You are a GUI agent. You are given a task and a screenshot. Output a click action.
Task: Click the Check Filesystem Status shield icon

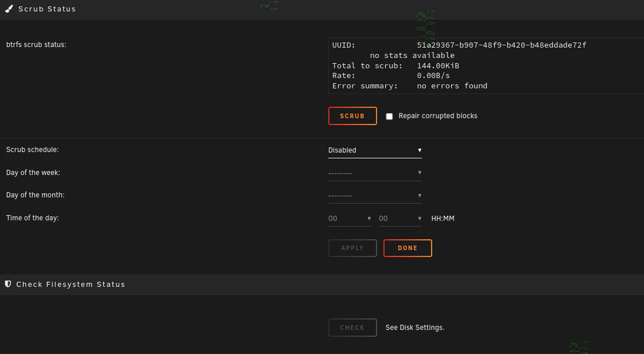(x=8, y=284)
